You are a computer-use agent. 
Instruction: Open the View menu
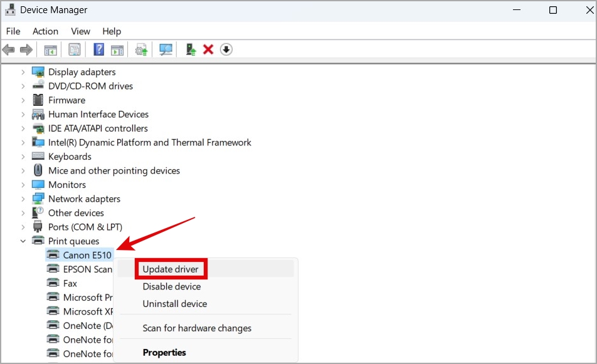tap(80, 31)
